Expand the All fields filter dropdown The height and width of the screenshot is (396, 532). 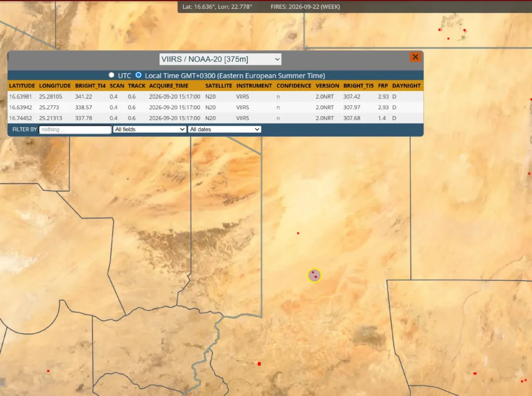(x=150, y=129)
